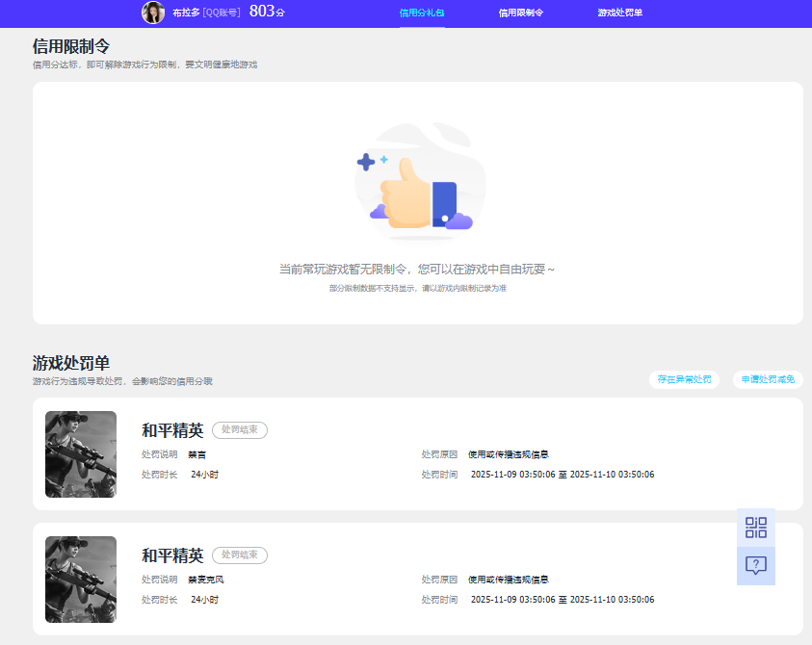This screenshot has height=645, width=812.
Task: Click 和平精英 title in 禁麦克风 record
Action: 172,555
